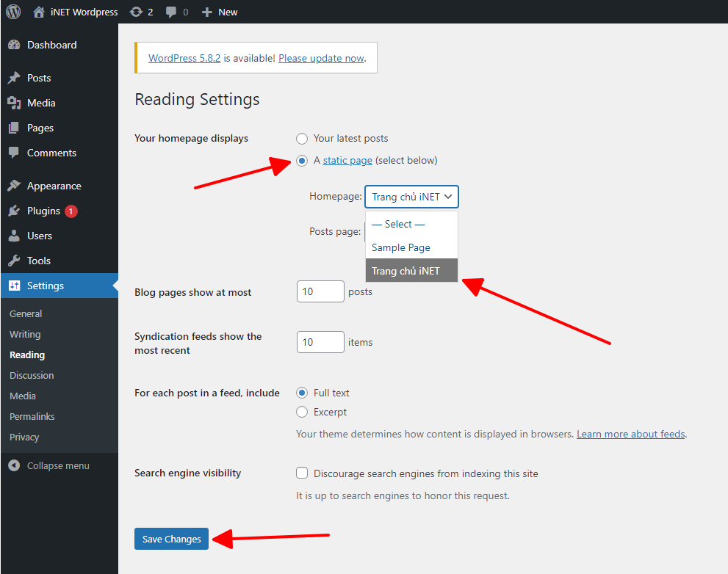
Task: Click the Reading Settings heading
Action: 197,99
